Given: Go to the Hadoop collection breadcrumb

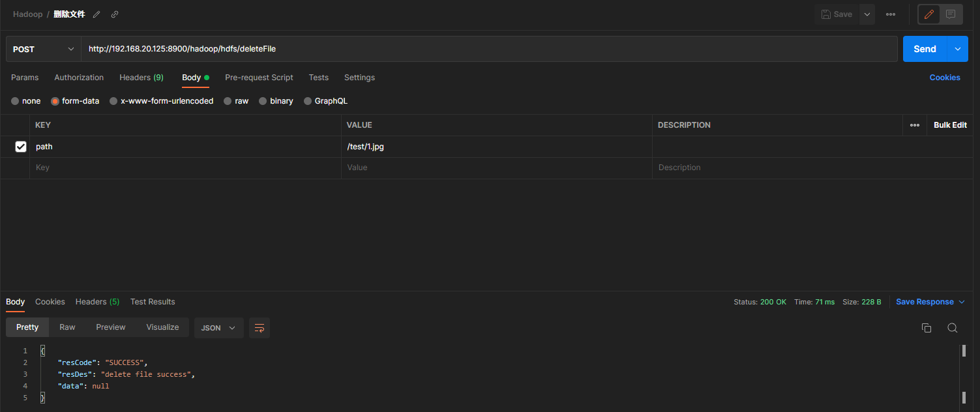Looking at the screenshot, I should pos(27,14).
